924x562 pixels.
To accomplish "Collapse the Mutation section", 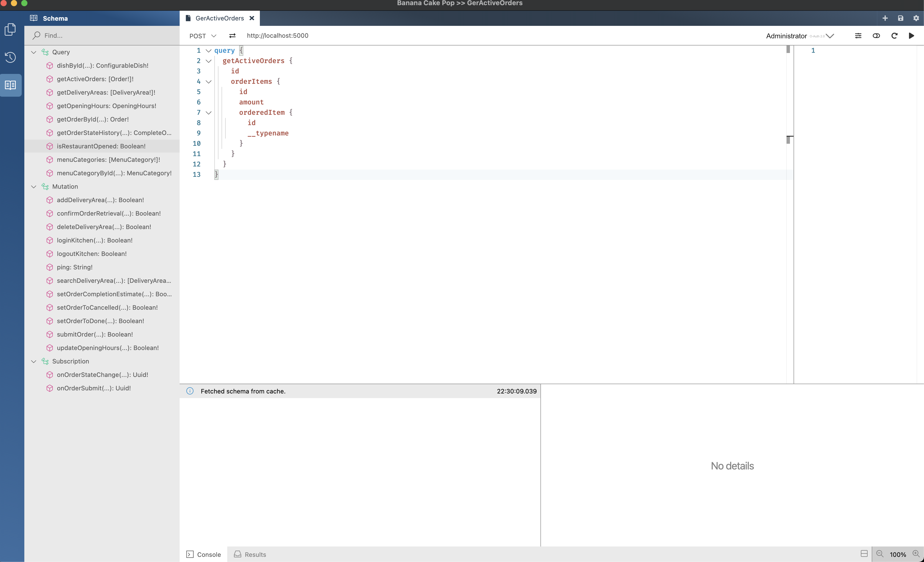I will pyautogui.click(x=34, y=187).
